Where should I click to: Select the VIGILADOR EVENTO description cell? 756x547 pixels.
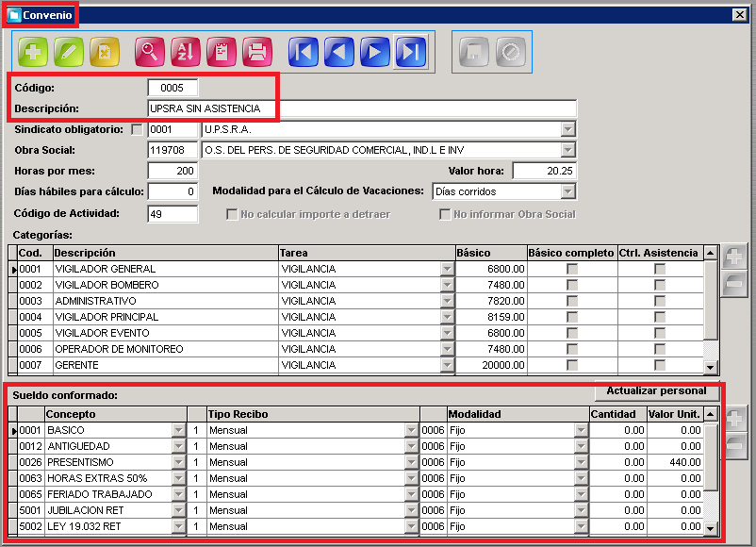click(165, 333)
